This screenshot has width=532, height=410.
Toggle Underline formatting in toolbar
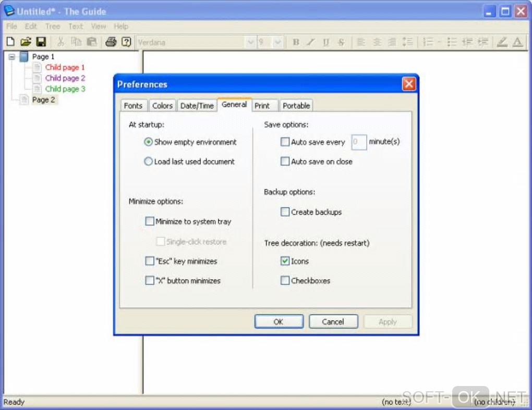326,42
